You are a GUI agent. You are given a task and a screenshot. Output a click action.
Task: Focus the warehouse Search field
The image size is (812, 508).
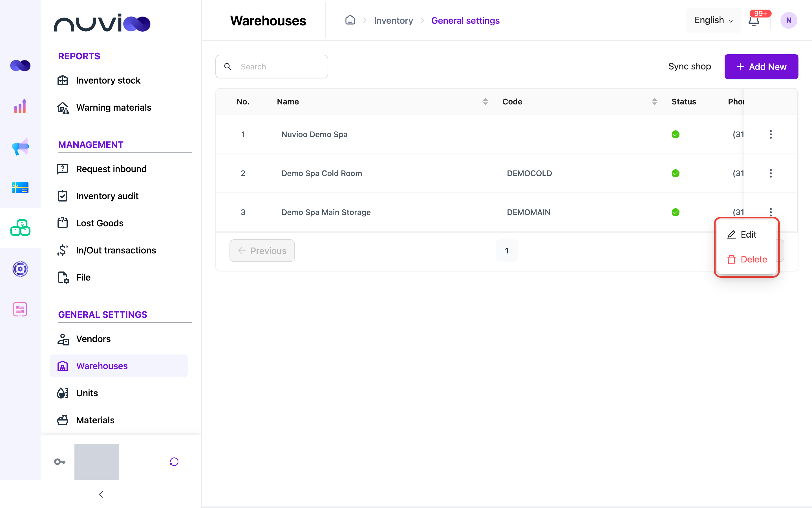272,67
